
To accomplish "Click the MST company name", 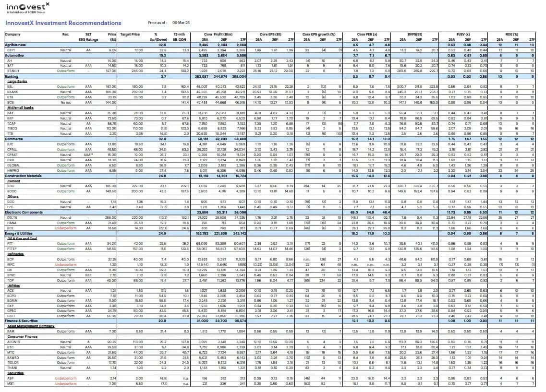I will [10, 383].
